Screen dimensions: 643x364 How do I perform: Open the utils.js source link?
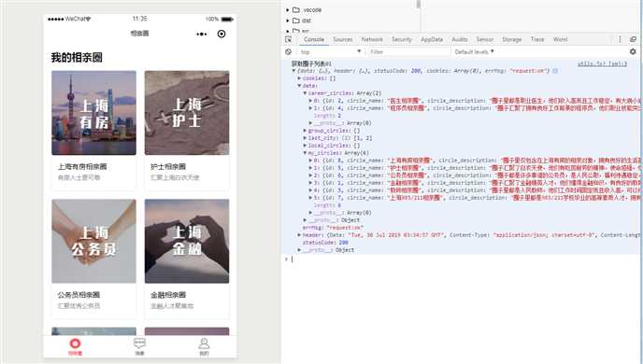[602, 63]
